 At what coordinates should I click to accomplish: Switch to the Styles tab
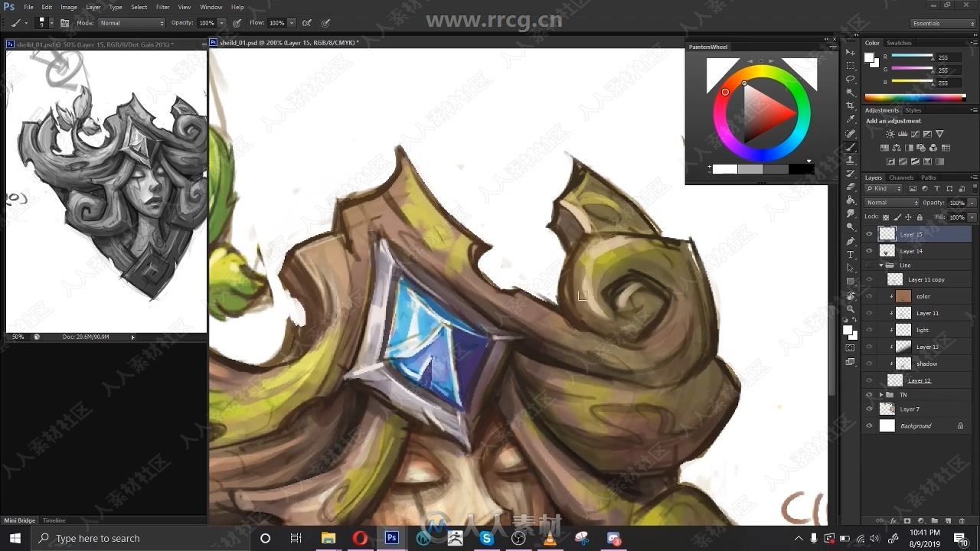pyautogui.click(x=913, y=110)
